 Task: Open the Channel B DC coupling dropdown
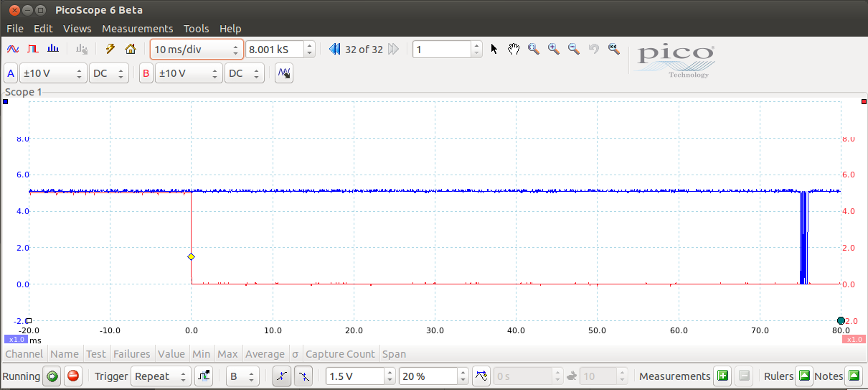245,73
